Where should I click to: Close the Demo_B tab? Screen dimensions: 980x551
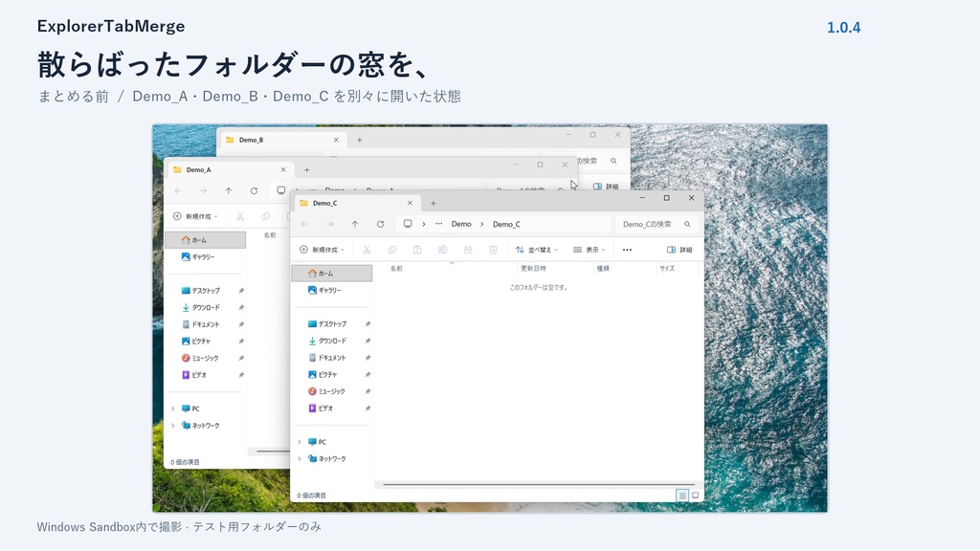[x=336, y=140]
